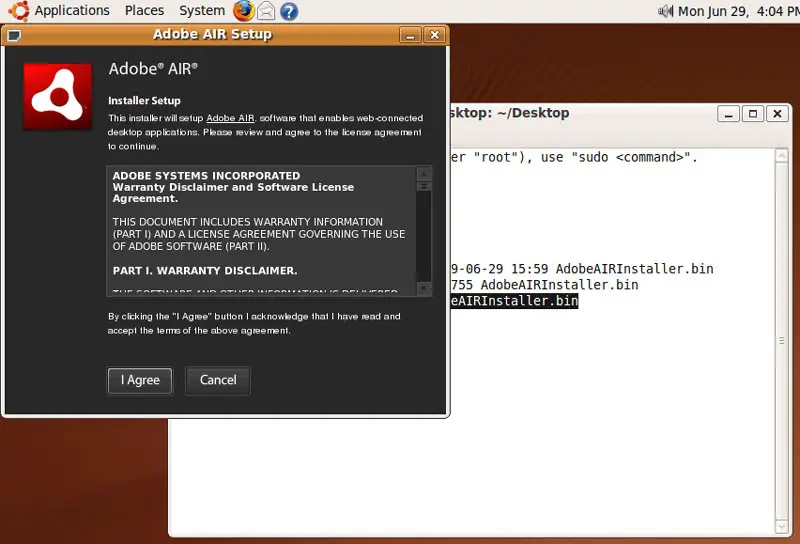Cancel the Adobe AIR setup
The height and width of the screenshot is (544, 800).
[218, 380]
